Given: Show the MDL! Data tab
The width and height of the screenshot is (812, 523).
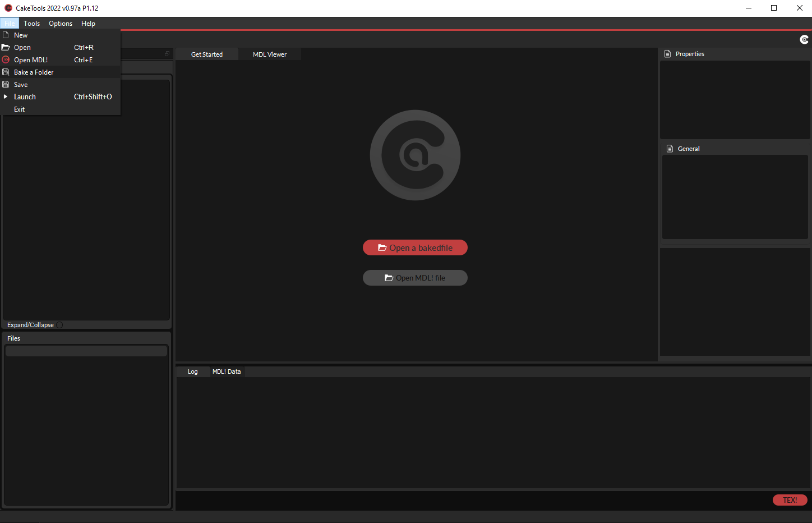Looking at the screenshot, I should point(227,371).
